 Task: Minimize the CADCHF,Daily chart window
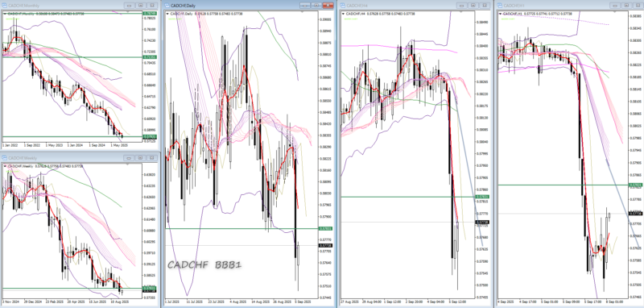pyautogui.click(x=305, y=6)
